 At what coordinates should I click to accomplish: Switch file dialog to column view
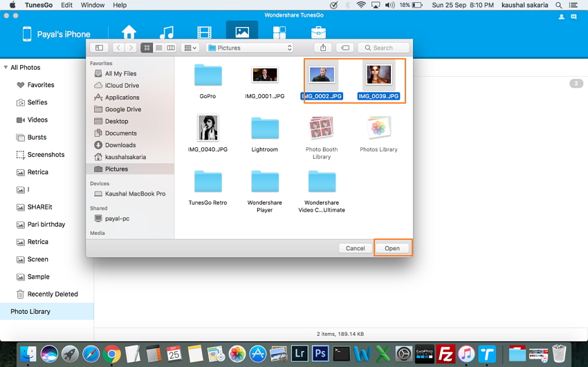point(170,48)
